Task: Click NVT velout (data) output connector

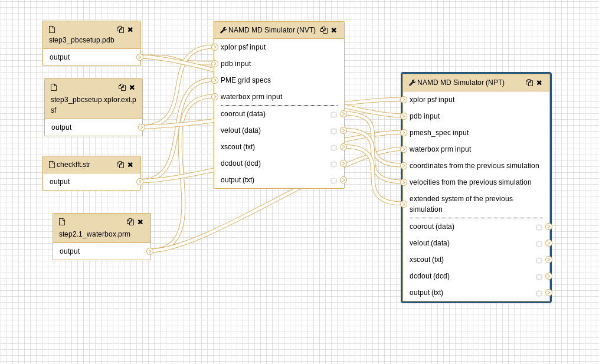Action: pyautogui.click(x=343, y=130)
